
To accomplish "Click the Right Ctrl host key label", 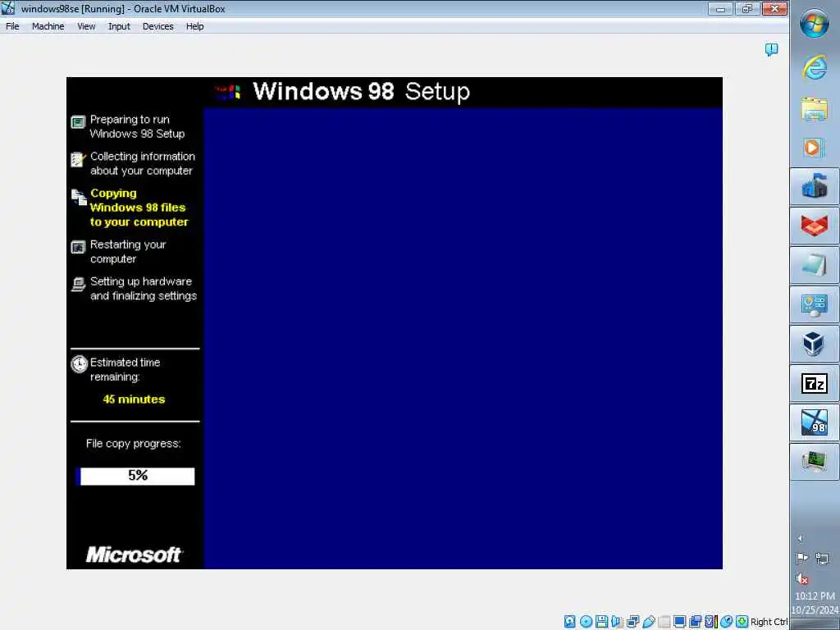I will (x=769, y=622).
